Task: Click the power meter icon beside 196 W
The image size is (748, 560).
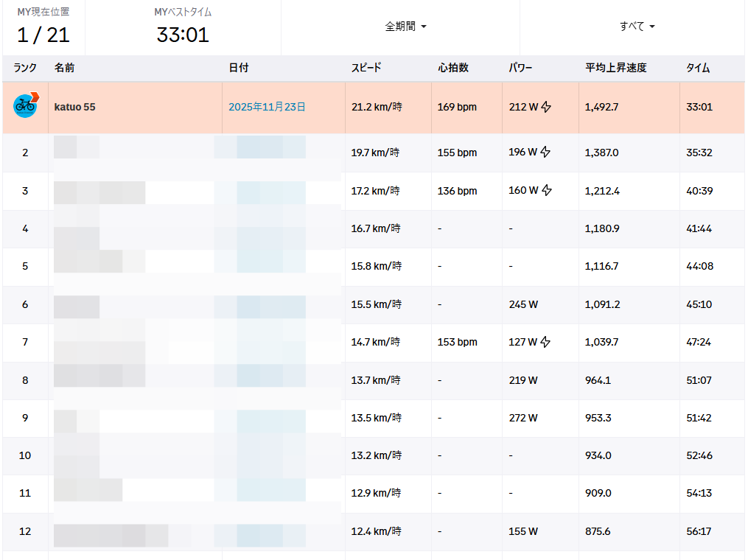Action: point(546,153)
